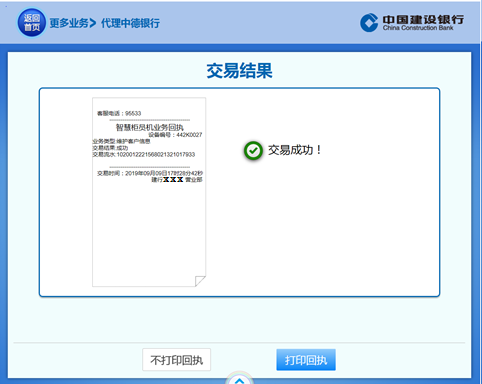Screen dimensions: 482x384
Task: Select the 交易结果 page title
Action: (239, 71)
